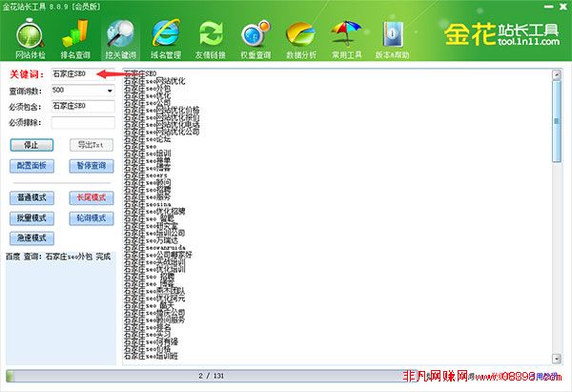Image resolution: width=572 pixels, height=392 pixels.
Task: Minimize the 金花站长工具 window
Action: click(548, 7)
